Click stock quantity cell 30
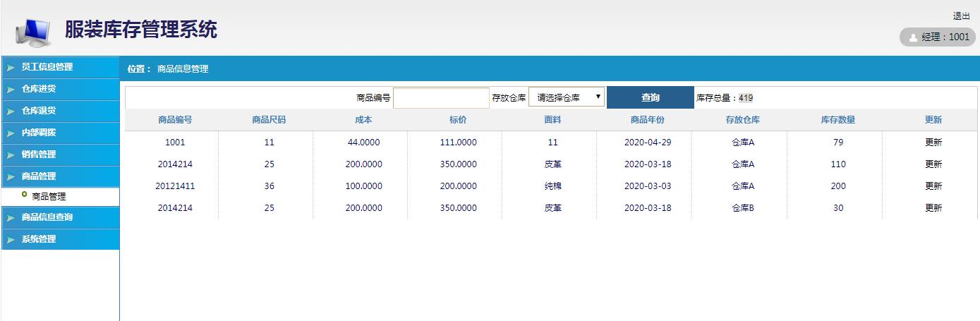This screenshot has width=980, height=321. click(x=838, y=208)
